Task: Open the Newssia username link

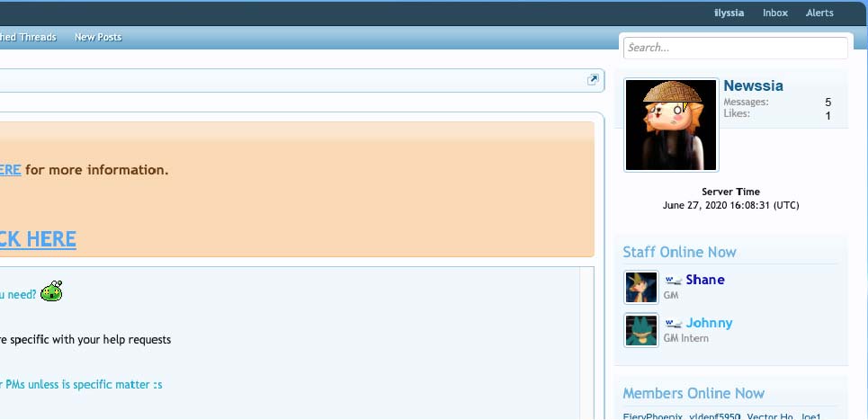Action: click(753, 86)
